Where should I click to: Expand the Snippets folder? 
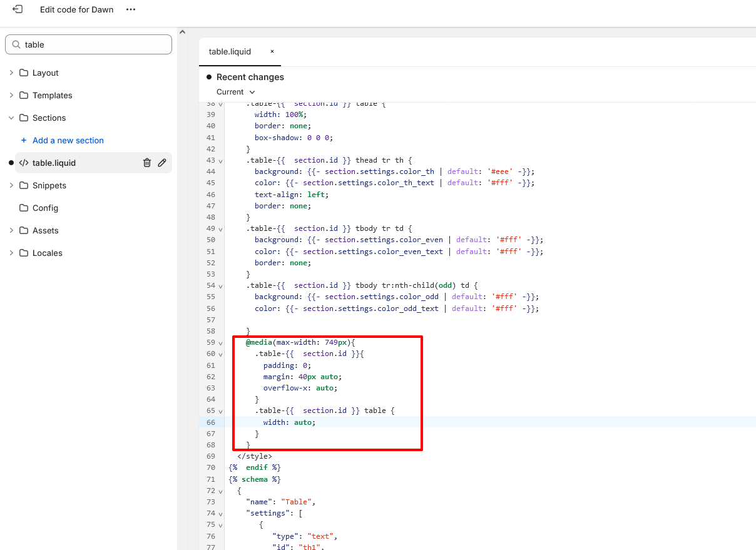click(x=11, y=185)
